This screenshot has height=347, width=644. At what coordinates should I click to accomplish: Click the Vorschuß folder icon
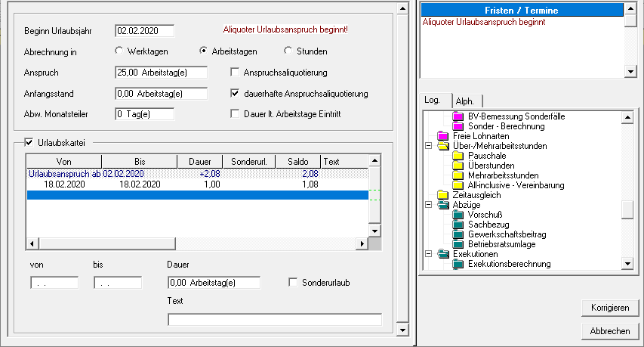(458, 215)
